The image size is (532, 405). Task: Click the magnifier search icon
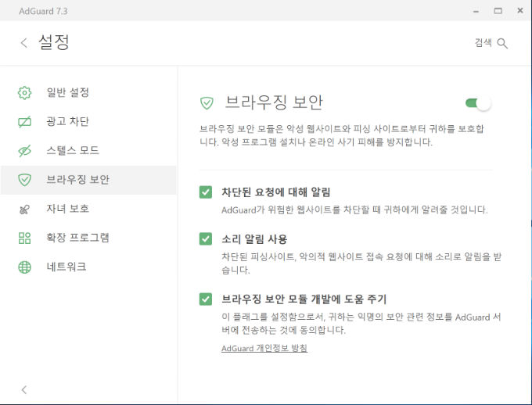coord(502,44)
